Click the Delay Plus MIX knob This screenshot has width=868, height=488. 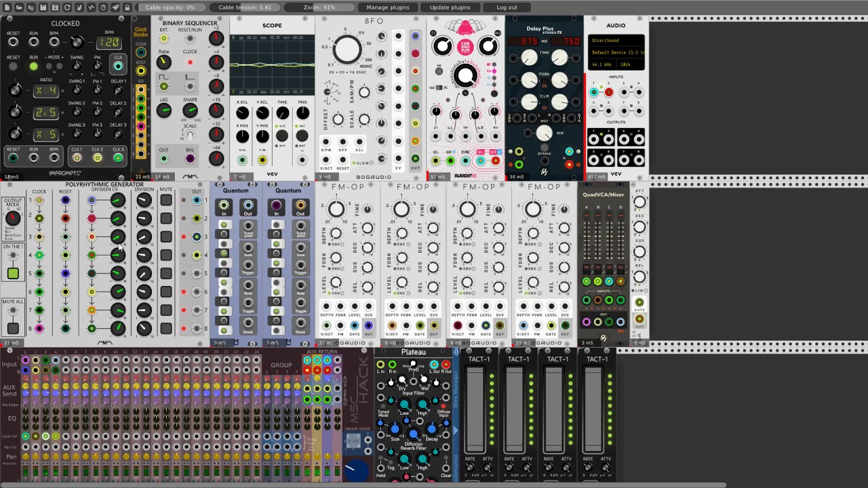pos(544,134)
